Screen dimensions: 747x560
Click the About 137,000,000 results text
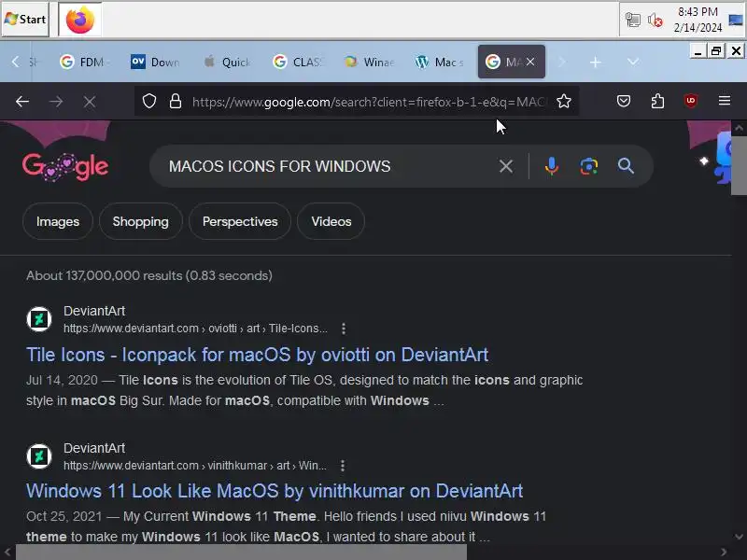pos(149,275)
